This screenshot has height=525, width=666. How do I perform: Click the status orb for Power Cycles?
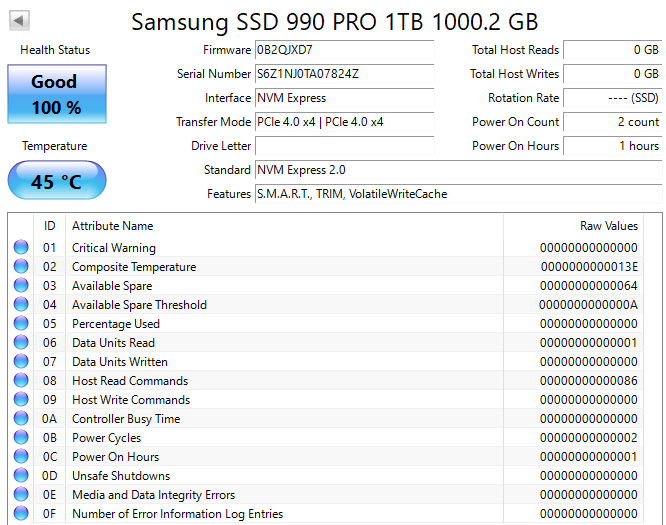(21, 438)
